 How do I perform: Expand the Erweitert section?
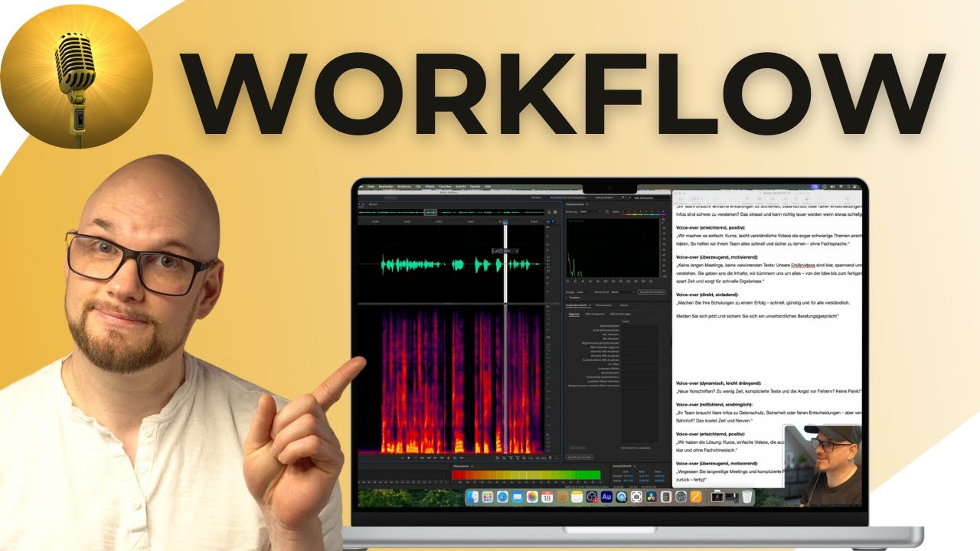pos(571,298)
